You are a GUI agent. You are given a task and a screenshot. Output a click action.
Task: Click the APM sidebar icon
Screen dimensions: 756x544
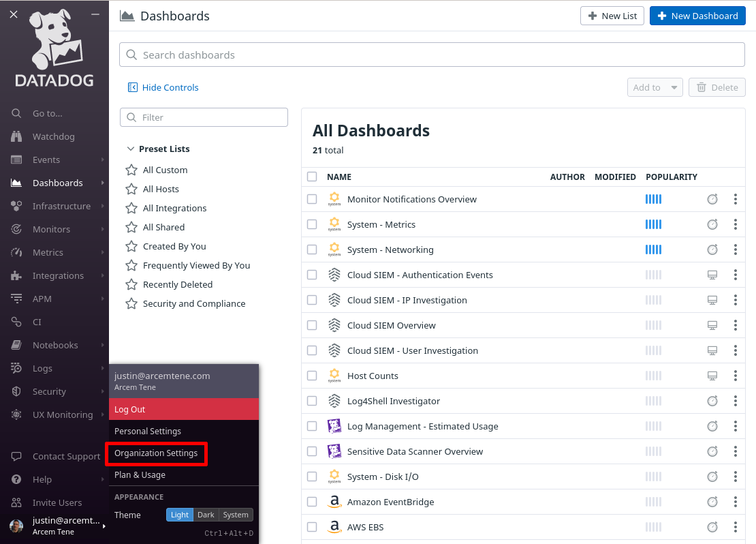16,299
